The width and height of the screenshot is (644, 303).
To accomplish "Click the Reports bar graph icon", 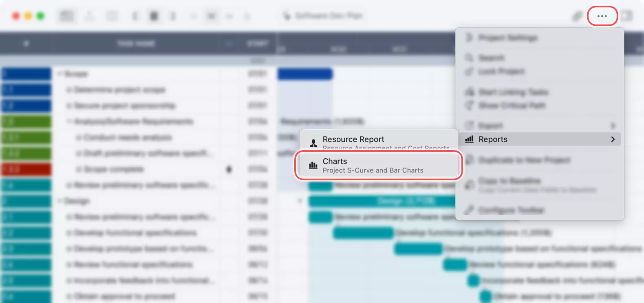I will (470, 139).
